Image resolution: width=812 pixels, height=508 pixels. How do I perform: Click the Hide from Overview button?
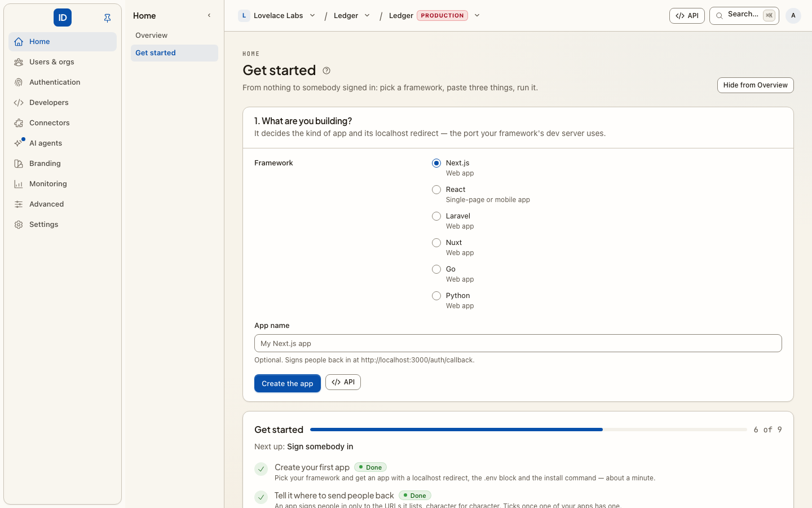point(756,85)
